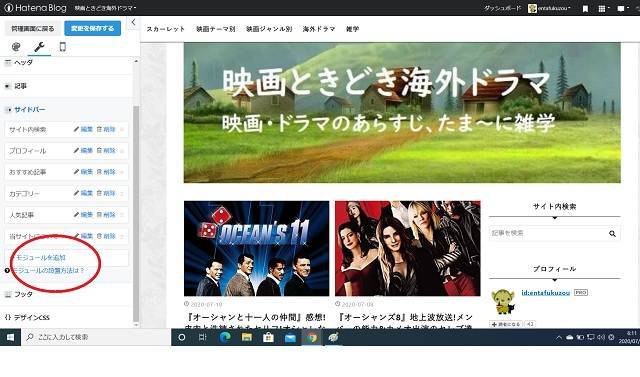Delete the サイト内検索 module

106,129
